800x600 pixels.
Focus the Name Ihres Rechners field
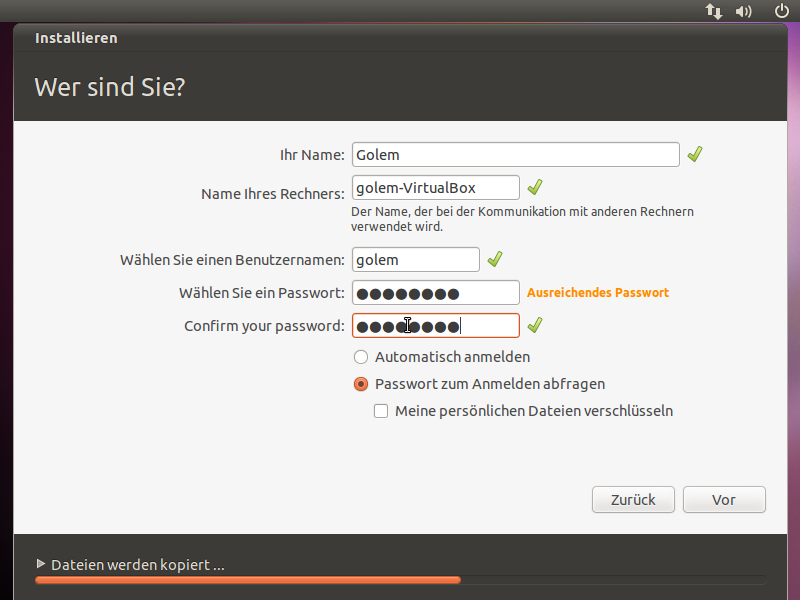[x=436, y=188]
